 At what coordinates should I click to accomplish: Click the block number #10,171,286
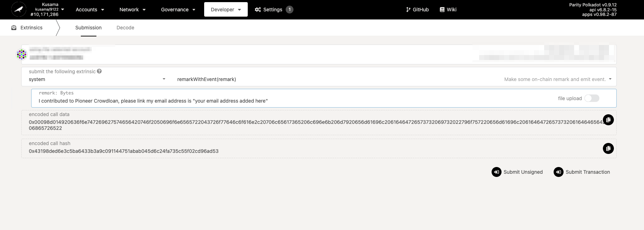44,15
